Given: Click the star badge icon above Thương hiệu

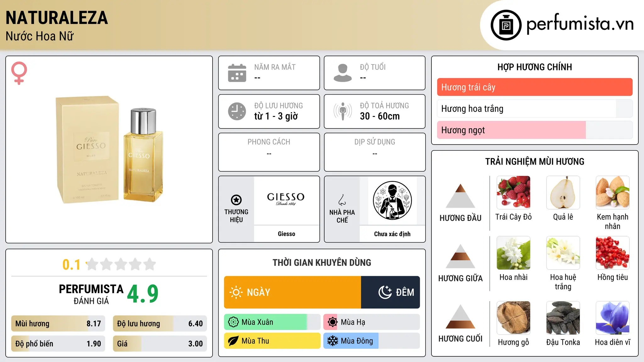Looking at the screenshot, I should pyautogui.click(x=236, y=200).
